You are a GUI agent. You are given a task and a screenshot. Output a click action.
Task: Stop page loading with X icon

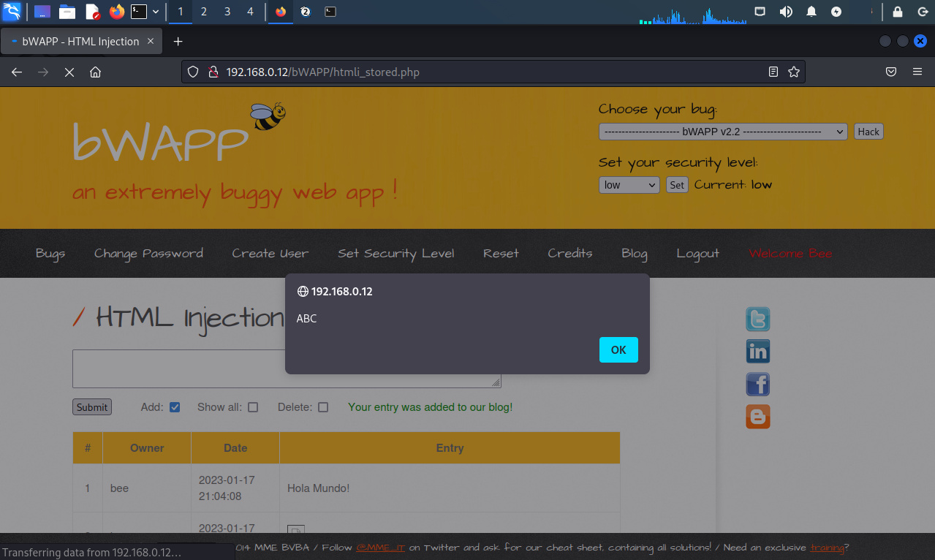tap(69, 72)
